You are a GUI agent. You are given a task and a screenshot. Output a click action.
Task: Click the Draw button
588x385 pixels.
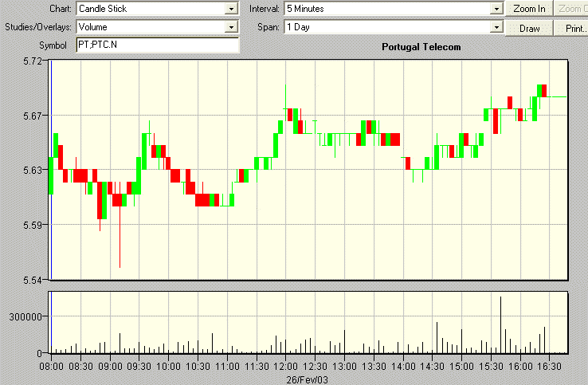click(529, 29)
